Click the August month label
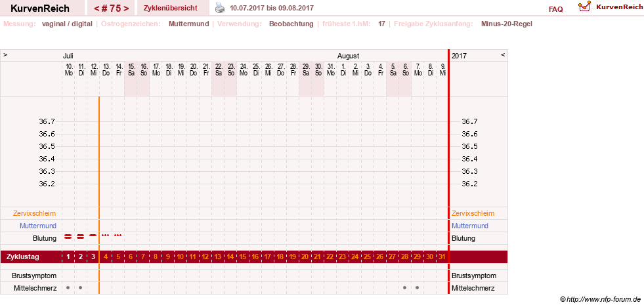This screenshot has width=644, height=307. pyautogui.click(x=349, y=55)
